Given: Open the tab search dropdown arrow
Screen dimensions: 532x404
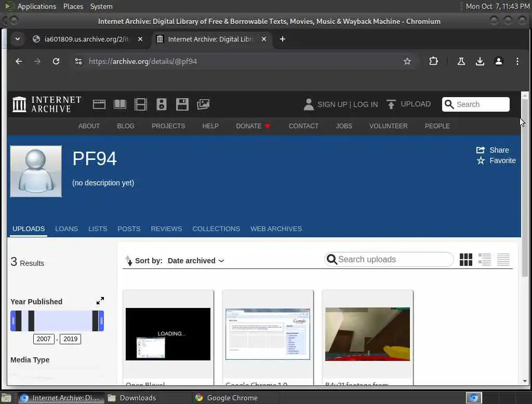Looking at the screenshot, I should point(18,39).
